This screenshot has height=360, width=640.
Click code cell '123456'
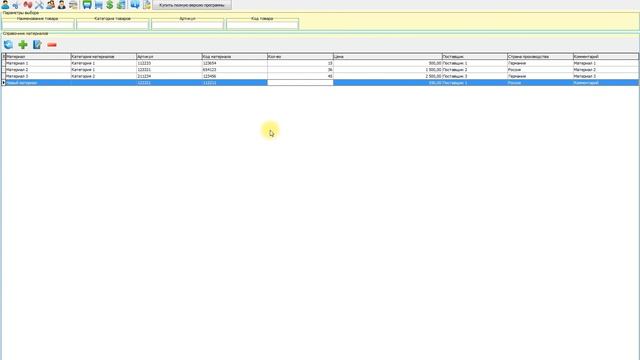pyautogui.click(x=235, y=76)
